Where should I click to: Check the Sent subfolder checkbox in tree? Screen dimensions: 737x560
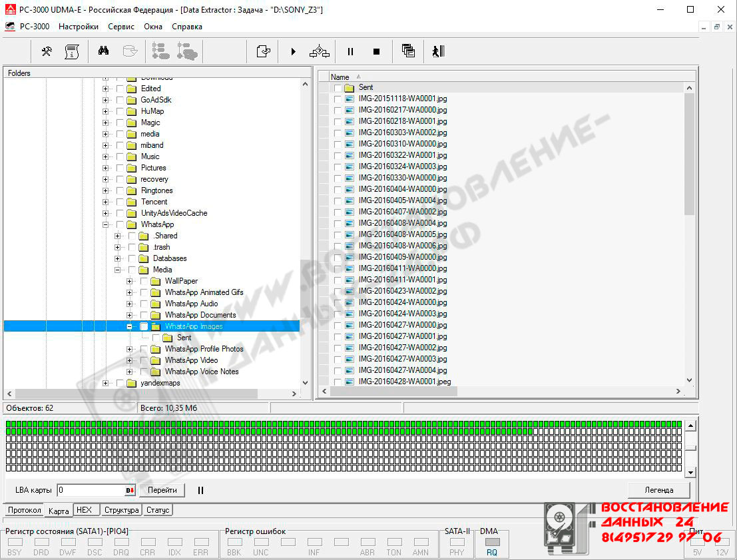point(156,338)
